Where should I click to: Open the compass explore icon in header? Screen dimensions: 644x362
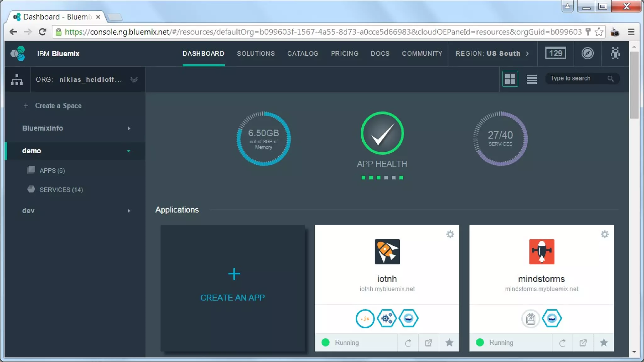coord(587,53)
